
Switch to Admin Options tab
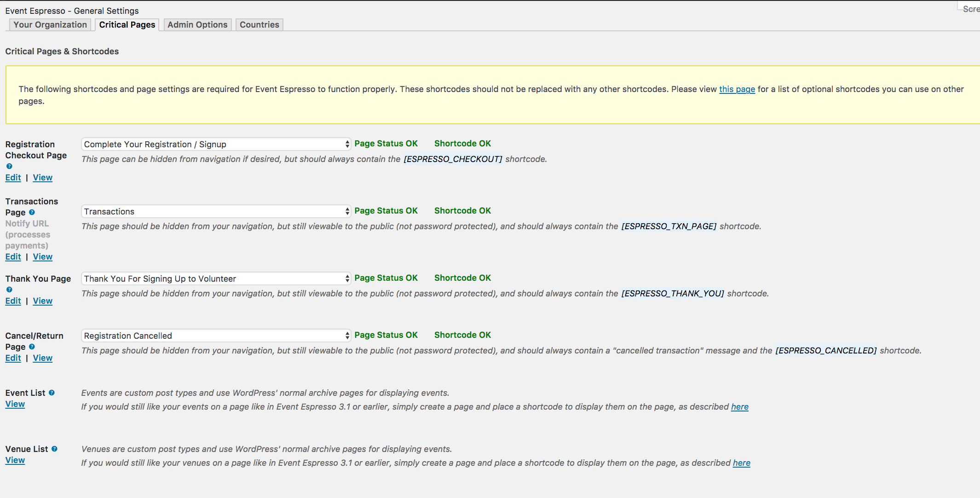point(197,25)
